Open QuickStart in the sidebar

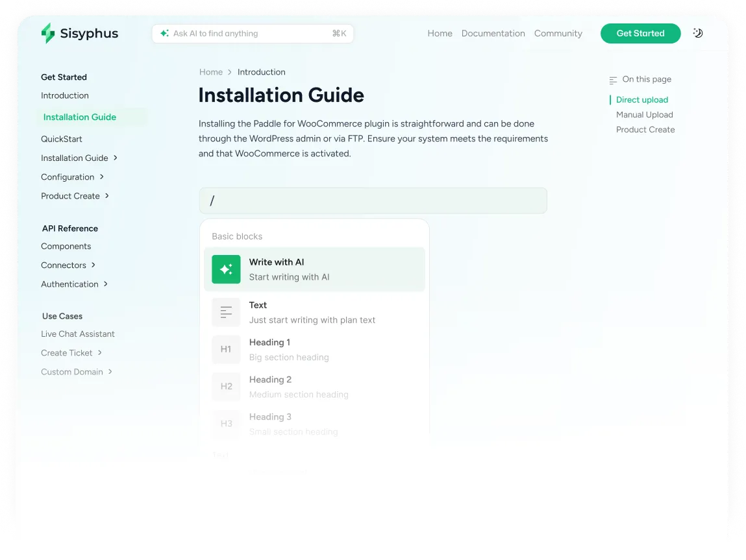click(62, 139)
